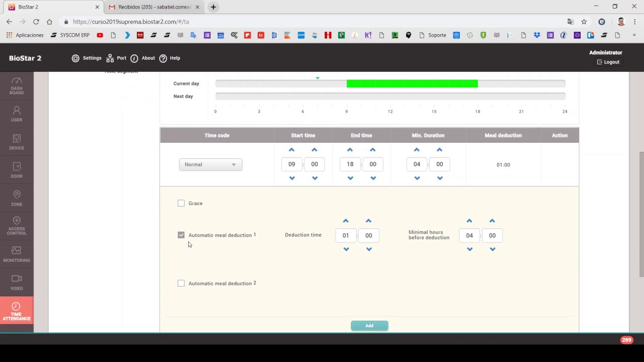Decrease Minimal hours before deduction hour
The width and height of the screenshot is (644, 362).
click(469, 249)
